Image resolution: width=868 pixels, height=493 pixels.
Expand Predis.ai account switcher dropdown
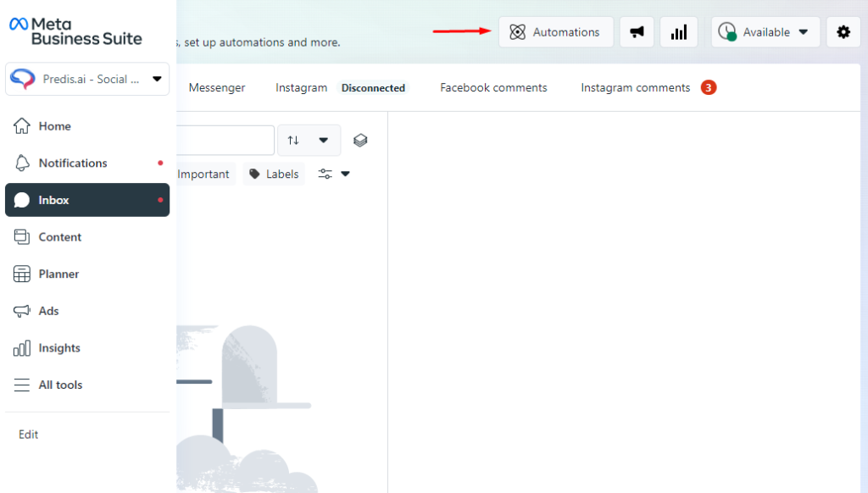(x=87, y=79)
